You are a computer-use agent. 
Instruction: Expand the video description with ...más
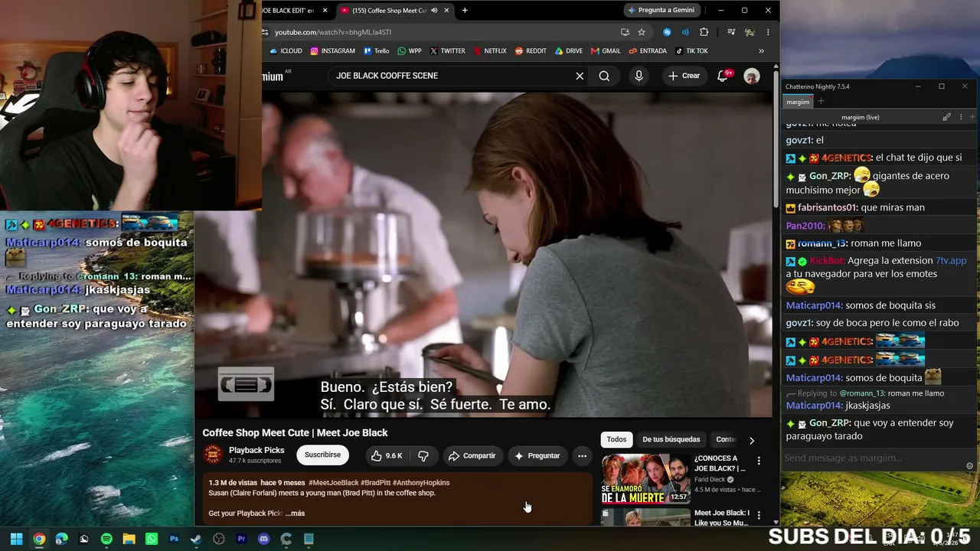(x=295, y=514)
